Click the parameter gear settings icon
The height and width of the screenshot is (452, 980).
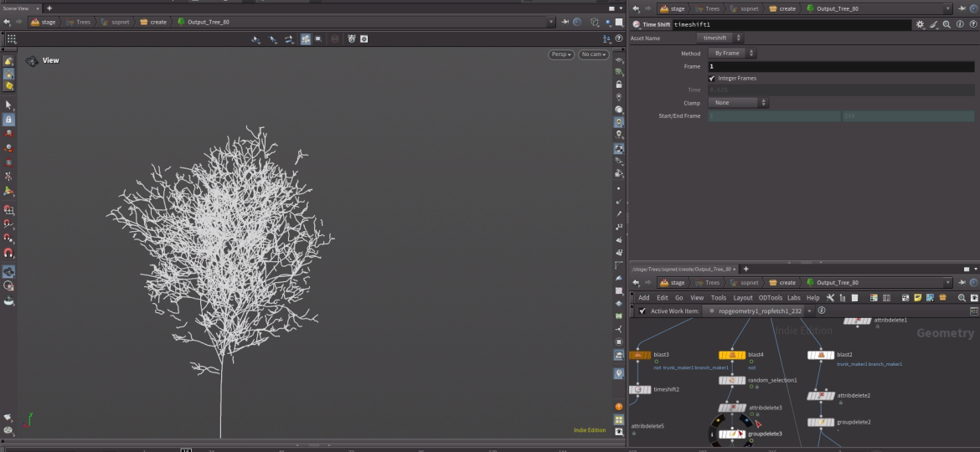(921, 25)
